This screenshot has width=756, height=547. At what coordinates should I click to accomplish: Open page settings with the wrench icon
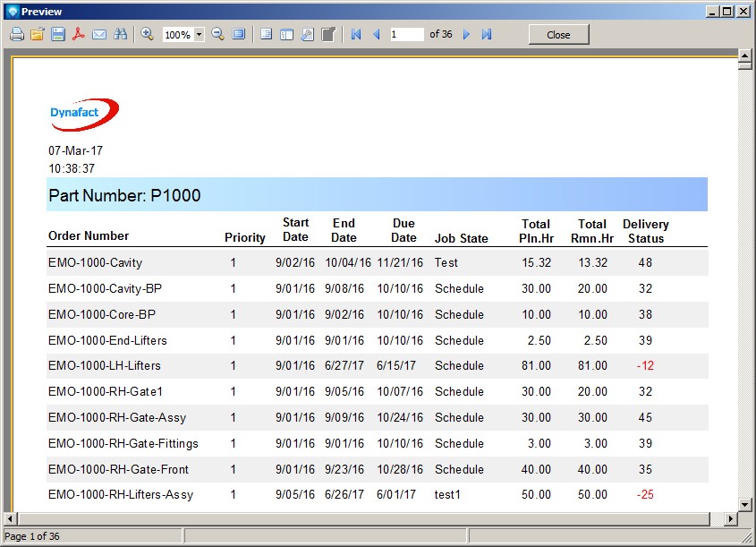coord(307,34)
